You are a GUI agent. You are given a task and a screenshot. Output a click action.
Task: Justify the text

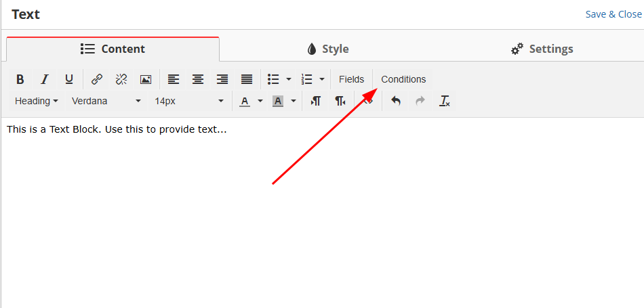[x=247, y=79]
